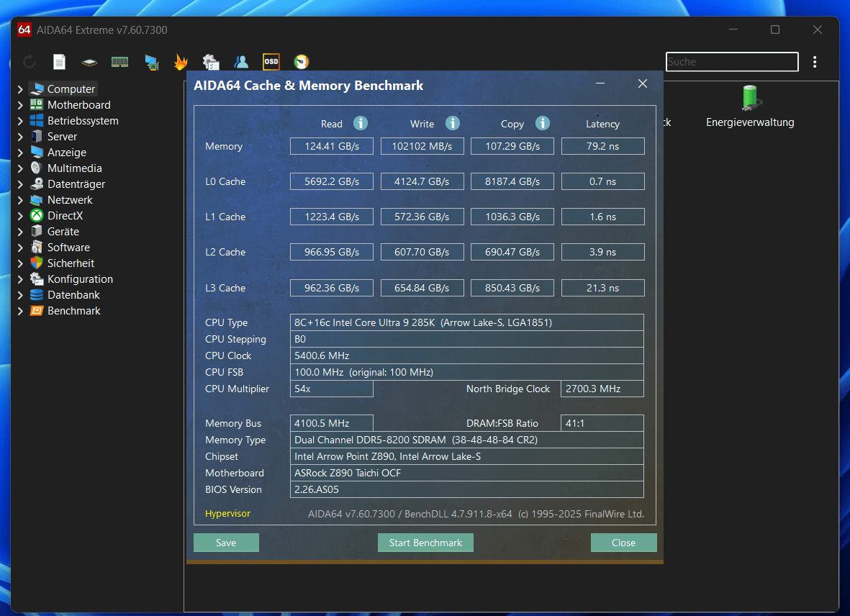The height and width of the screenshot is (616, 850).
Task: Click the Computer icon in tree
Action: [37, 89]
